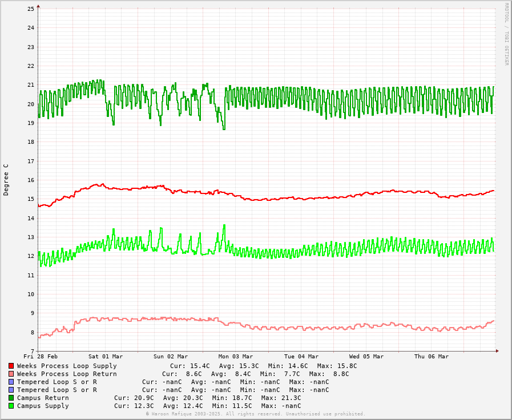Screen dimensions: 512x420
Task: Select the Campus Return legend label
Action: 43,398
